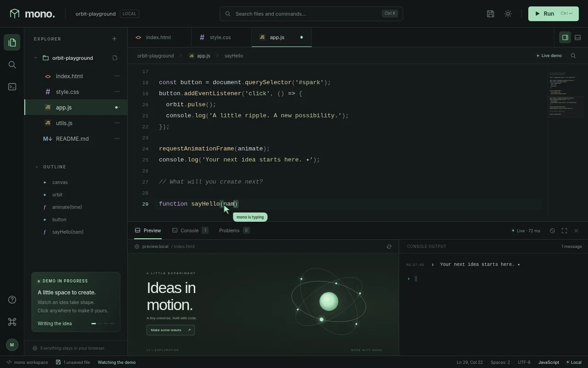The width and height of the screenshot is (588, 368).
Task: Open the keyboard shortcuts command icon
Action: (12, 322)
